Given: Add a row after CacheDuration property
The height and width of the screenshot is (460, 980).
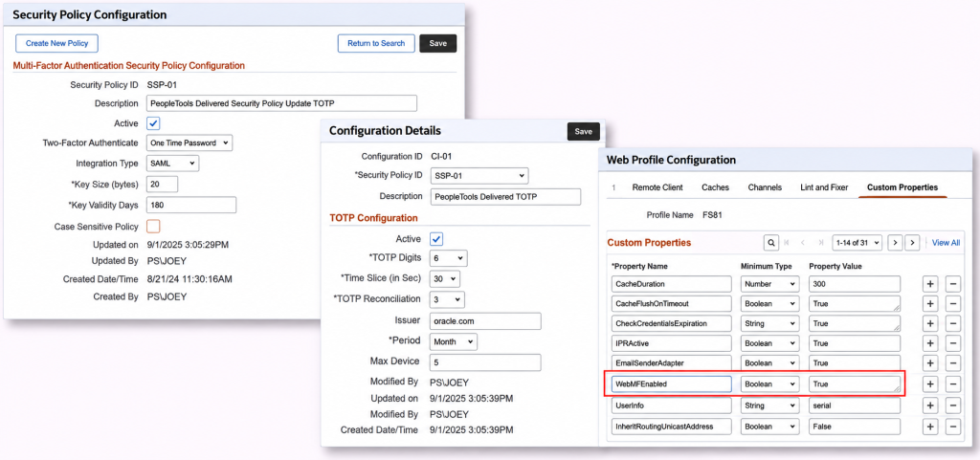Looking at the screenshot, I should pos(930,284).
